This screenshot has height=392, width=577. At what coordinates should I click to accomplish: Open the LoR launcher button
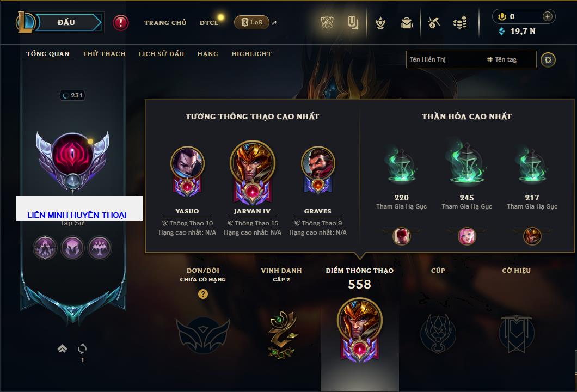251,22
